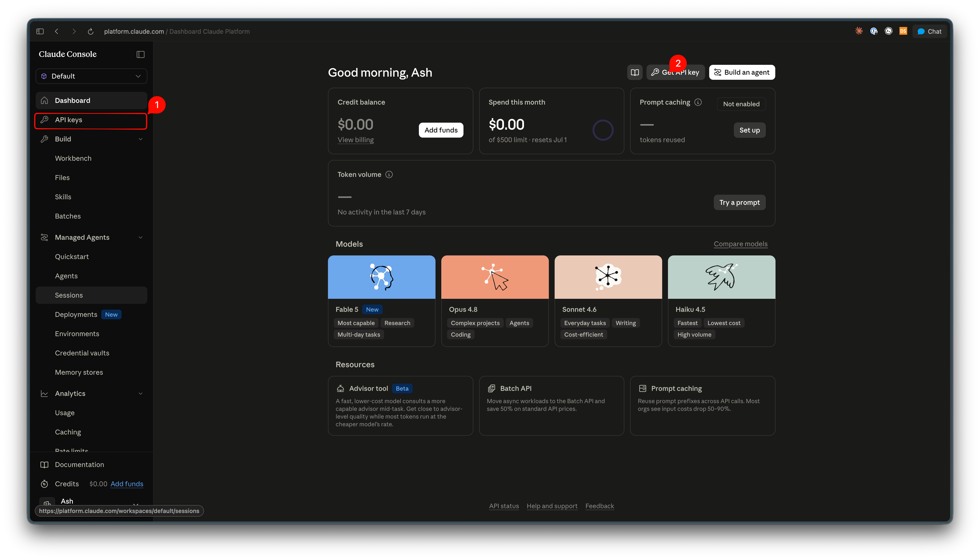Click the spend limit progress ring

click(603, 130)
